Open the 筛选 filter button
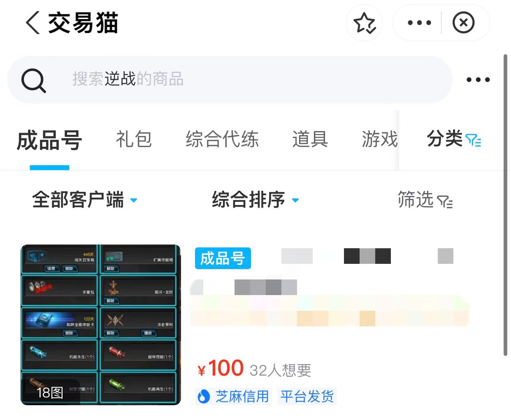Screen dimensions: 511x420 coord(425,200)
